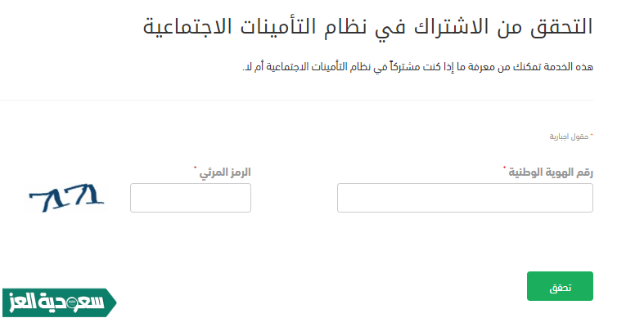Select the حقول اجبارية note text
This screenshot has width=644, height=318.
click(x=570, y=137)
